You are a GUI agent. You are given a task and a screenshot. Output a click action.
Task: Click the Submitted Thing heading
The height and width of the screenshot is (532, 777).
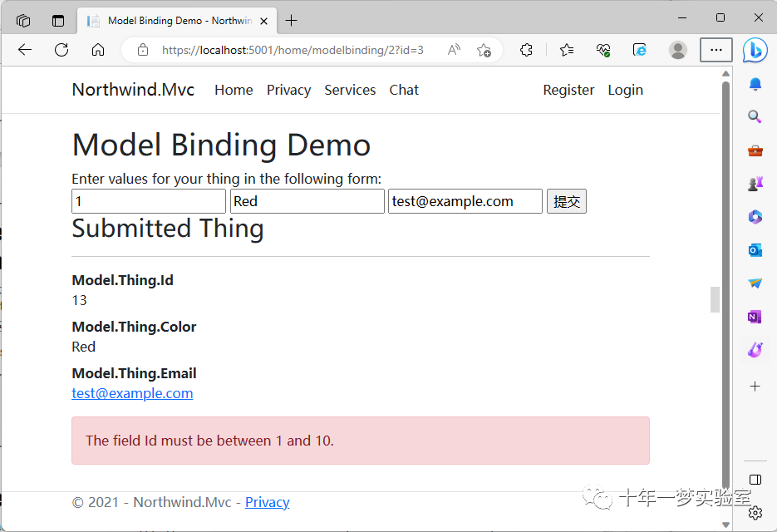[x=168, y=229]
